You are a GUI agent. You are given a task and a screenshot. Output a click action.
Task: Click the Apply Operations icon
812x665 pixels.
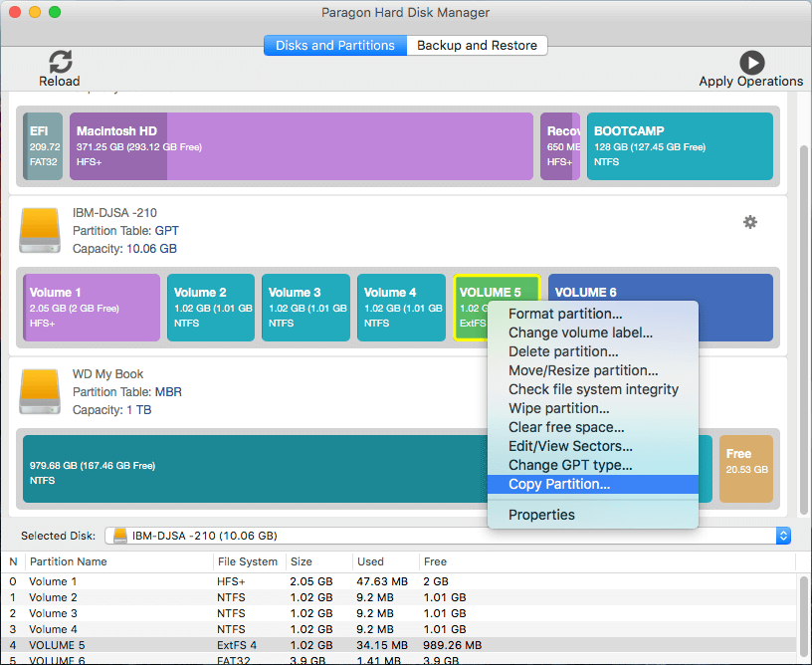(x=751, y=62)
